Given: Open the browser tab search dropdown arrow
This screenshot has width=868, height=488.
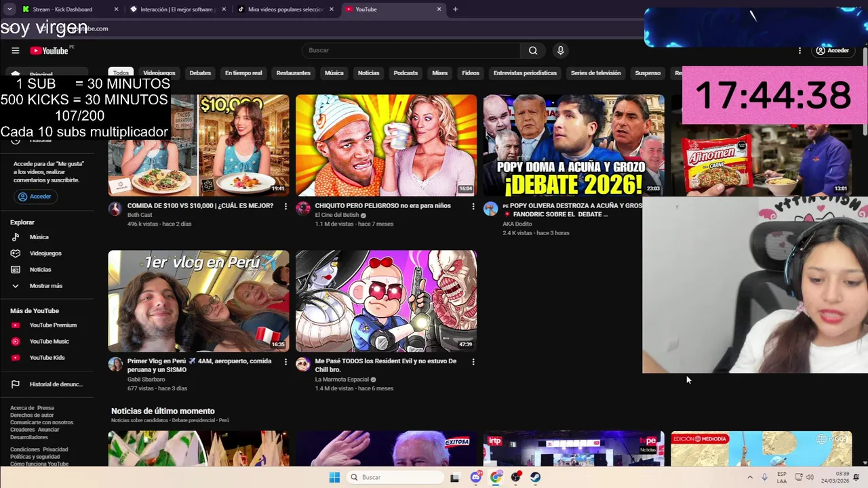Looking at the screenshot, I should pos(9,9).
